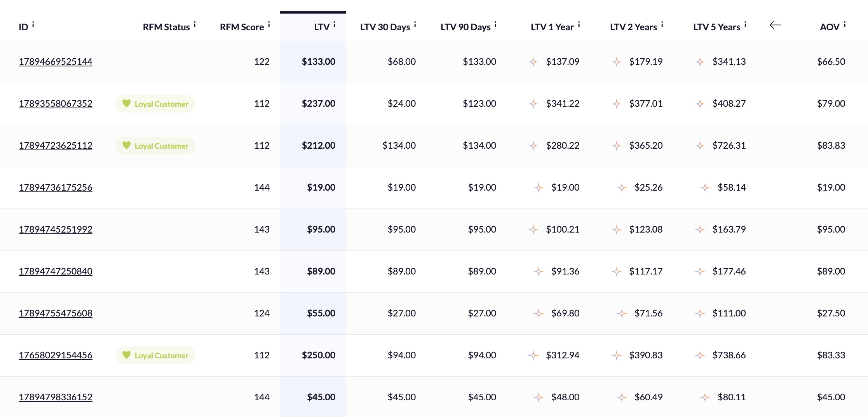Click the collapse arrow left of AOV column
The image size is (868, 417).
[x=775, y=25]
